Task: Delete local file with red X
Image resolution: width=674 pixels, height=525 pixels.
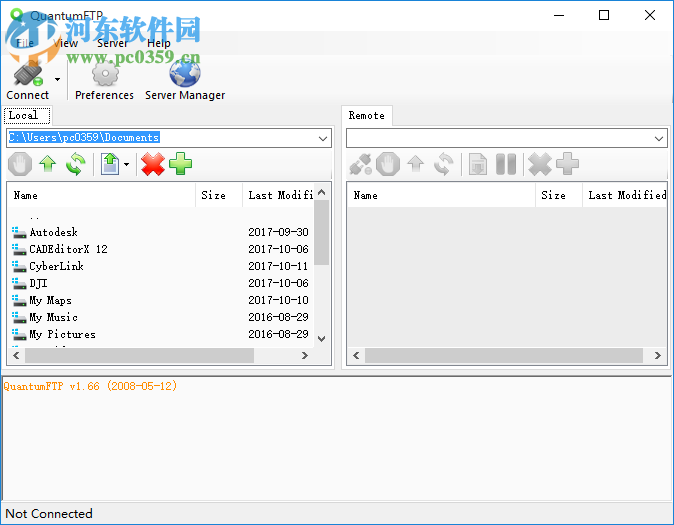Action: pyautogui.click(x=153, y=164)
